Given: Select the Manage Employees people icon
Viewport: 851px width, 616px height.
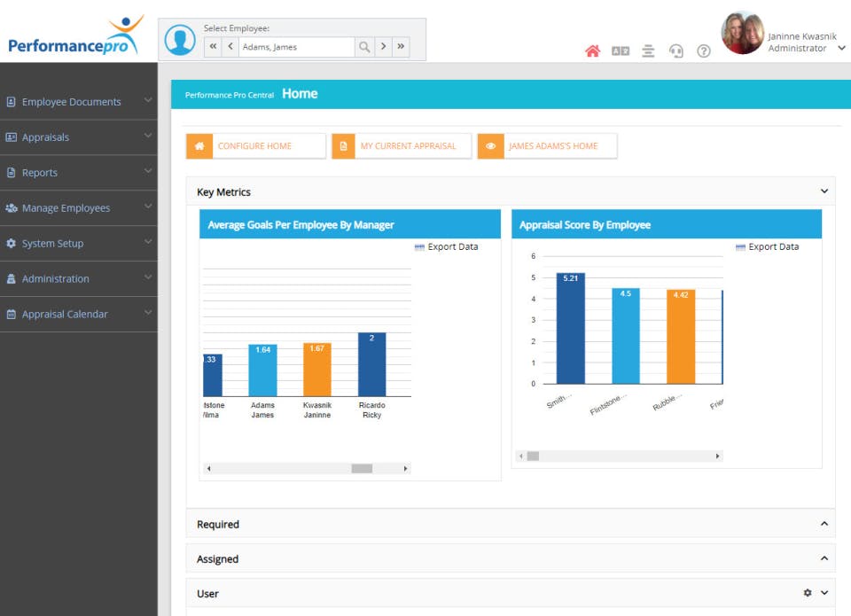Looking at the screenshot, I should click(12, 207).
